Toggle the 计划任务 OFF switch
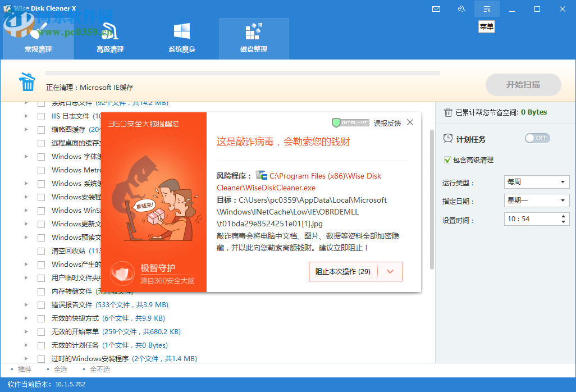This screenshot has height=392, width=576. (537, 138)
